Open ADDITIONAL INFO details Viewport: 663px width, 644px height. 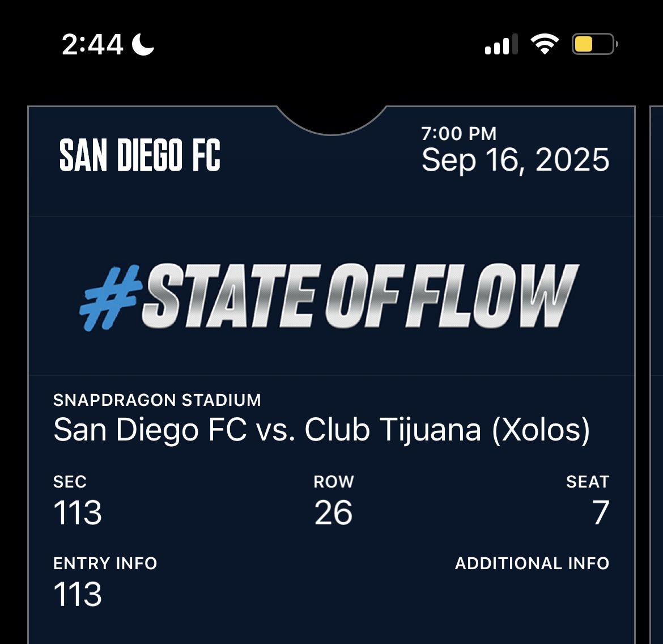pos(532,563)
